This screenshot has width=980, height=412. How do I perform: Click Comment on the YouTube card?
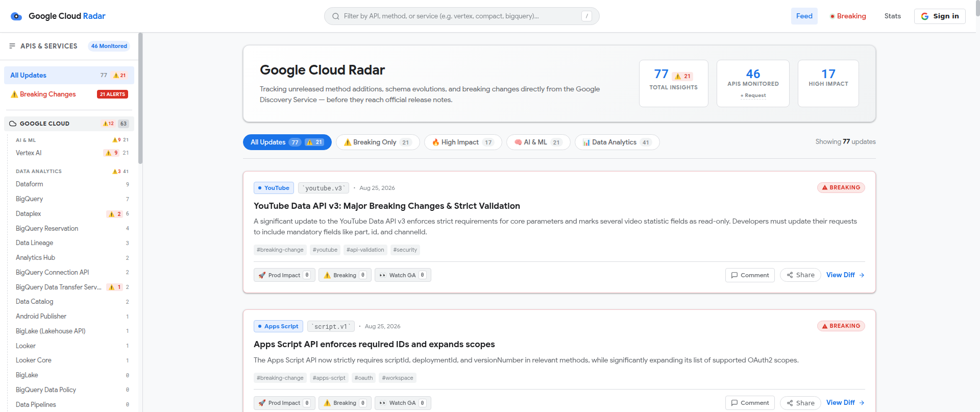750,275
